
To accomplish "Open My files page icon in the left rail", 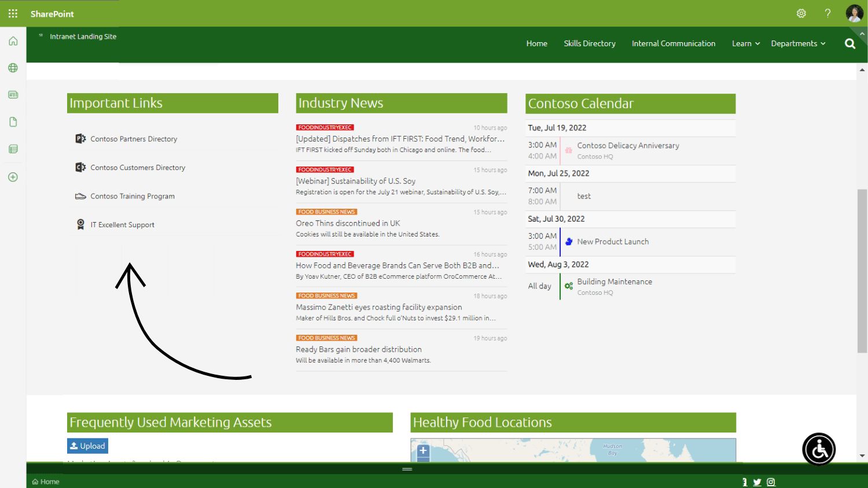I will (13, 122).
